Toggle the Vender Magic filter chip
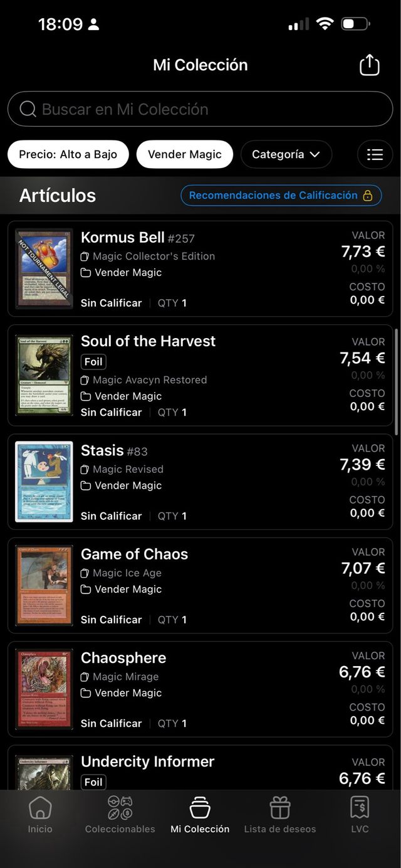 pos(185,154)
